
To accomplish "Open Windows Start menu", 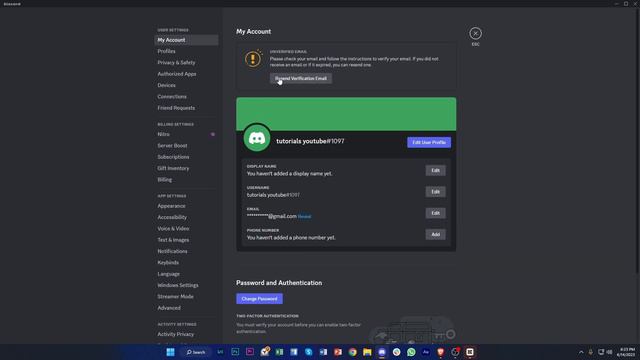I will tap(171, 352).
